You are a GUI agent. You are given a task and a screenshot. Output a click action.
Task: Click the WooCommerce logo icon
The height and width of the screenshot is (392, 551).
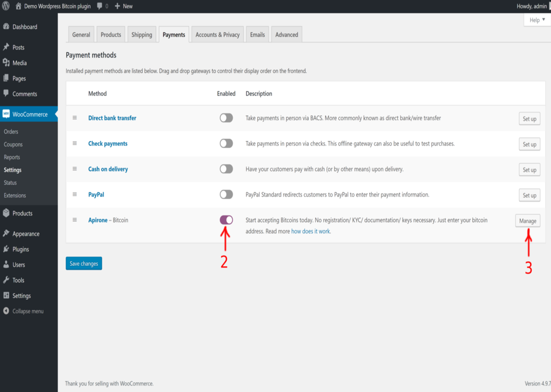pyautogui.click(x=6, y=114)
